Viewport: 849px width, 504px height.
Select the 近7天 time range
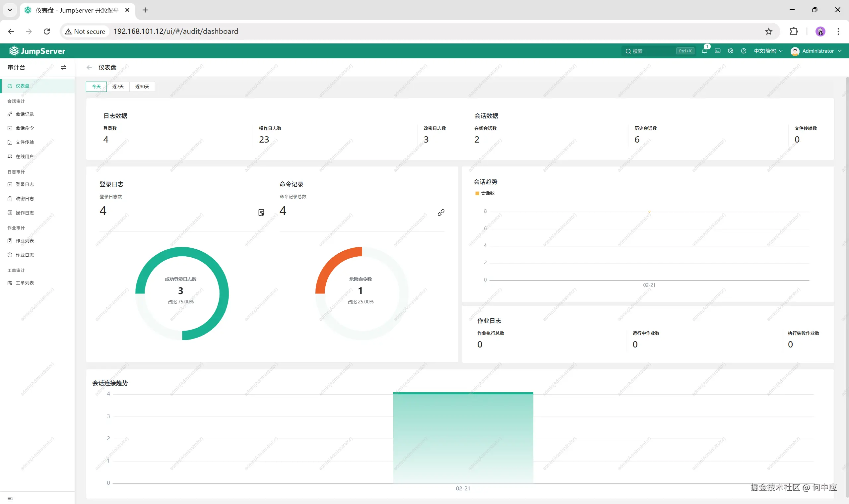click(x=118, y=87)
